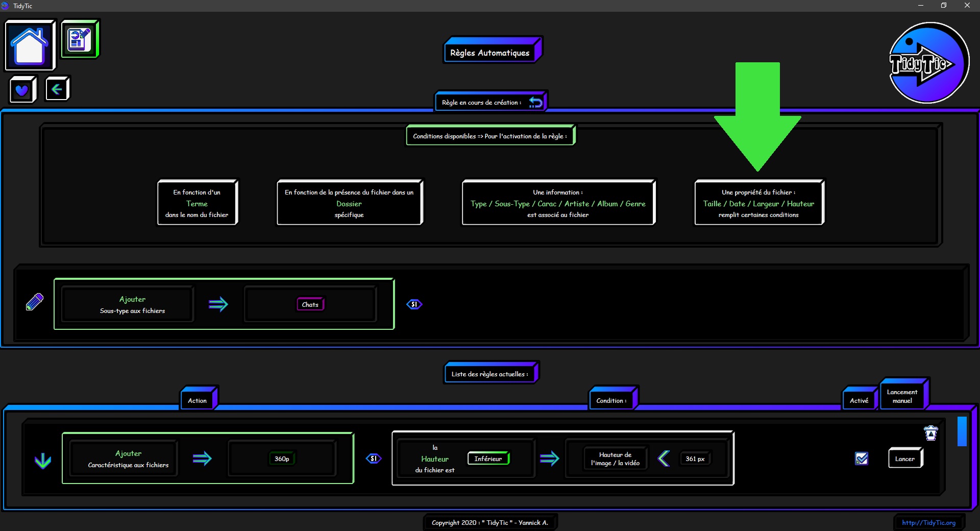
Task: Click the arrow between Ajouter and Chats
Action: [x=218, y=304]
